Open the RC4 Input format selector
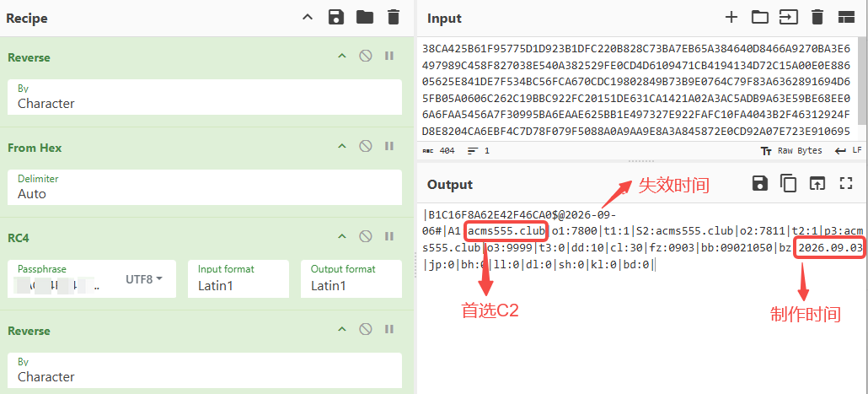 tap(238, 278)
